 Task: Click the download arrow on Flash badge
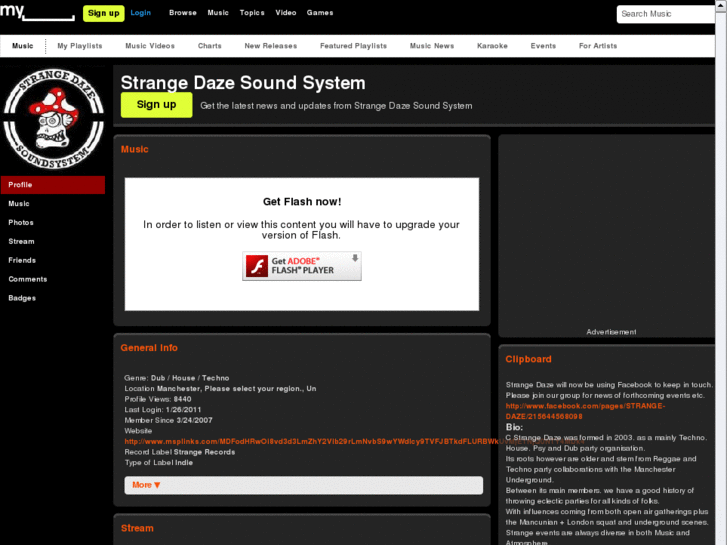coord(355,258)
